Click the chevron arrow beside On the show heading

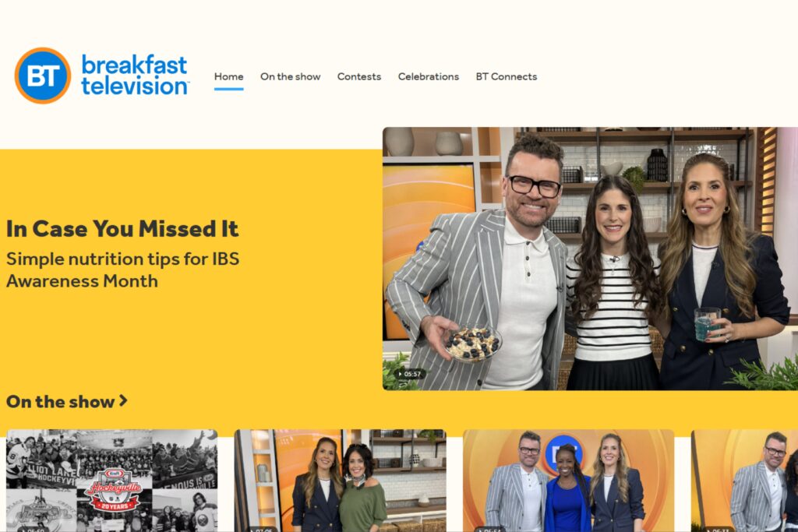[x=123, y=401]
